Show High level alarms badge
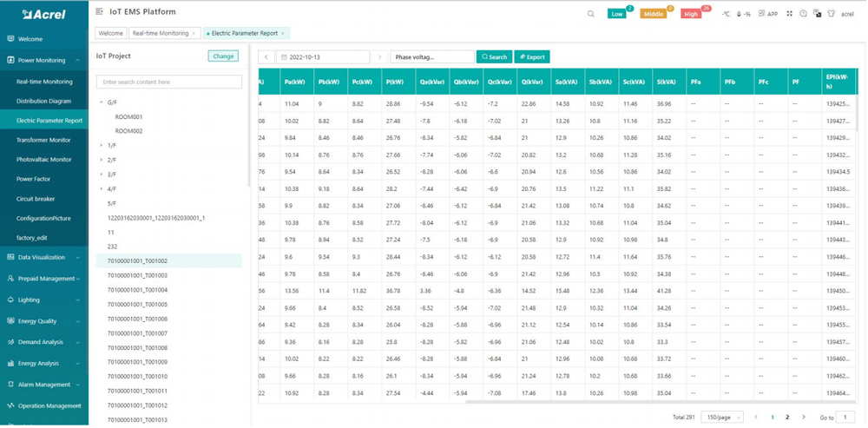 click(691, 14)
